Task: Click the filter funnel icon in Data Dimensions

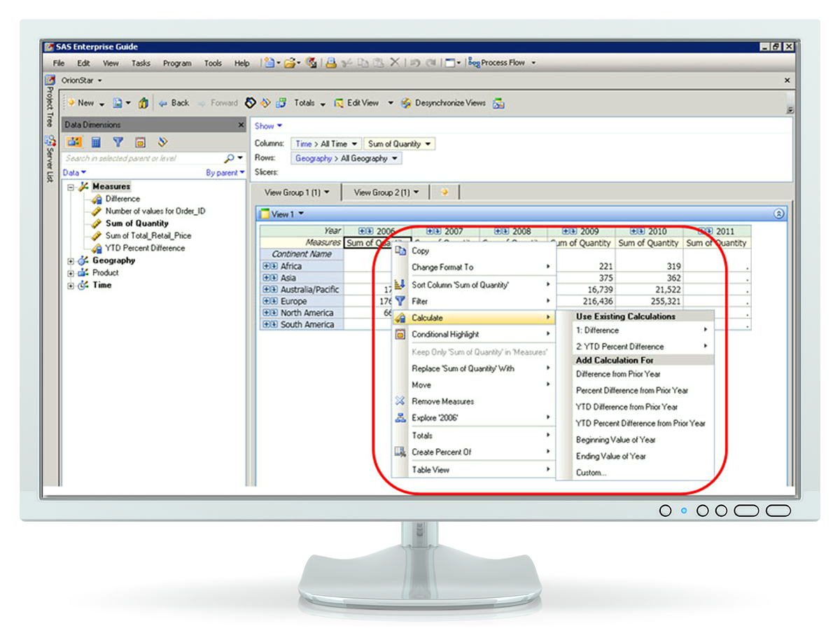Action: (x=118, y=142)
